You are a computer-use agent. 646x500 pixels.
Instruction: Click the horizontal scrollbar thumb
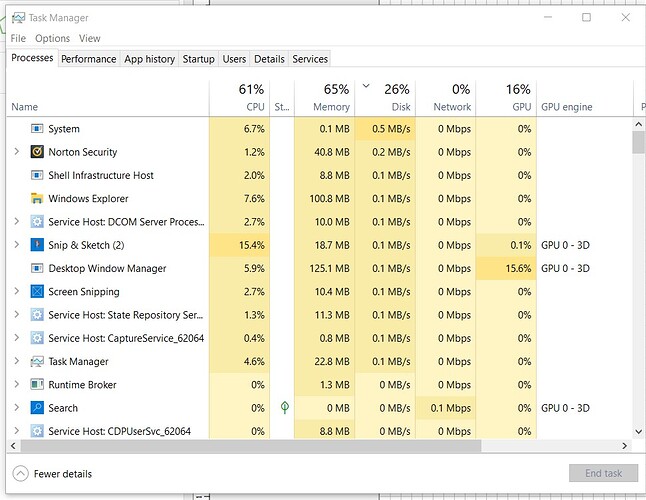pos(251,446)
